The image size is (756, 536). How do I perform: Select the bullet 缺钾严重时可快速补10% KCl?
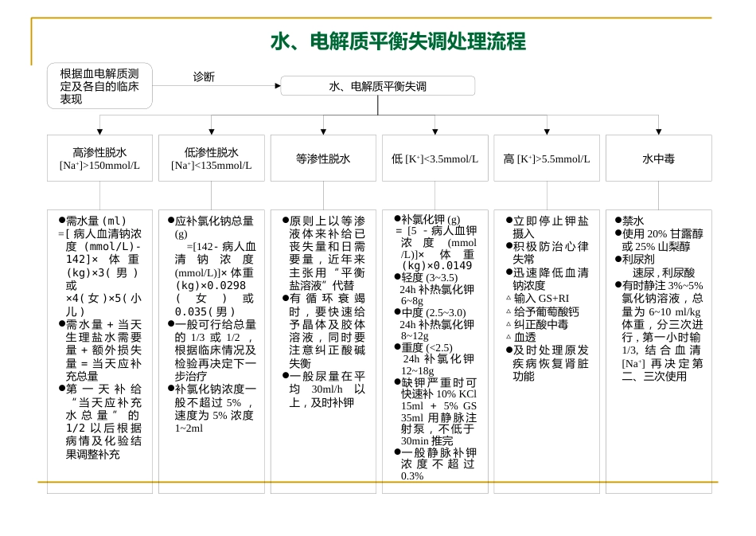tap(435, 412)
